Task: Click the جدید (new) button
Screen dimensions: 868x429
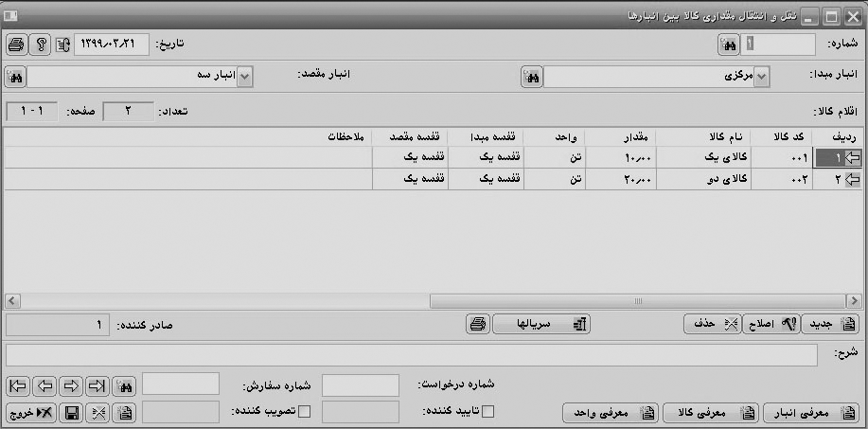Action: click(831, 324)
